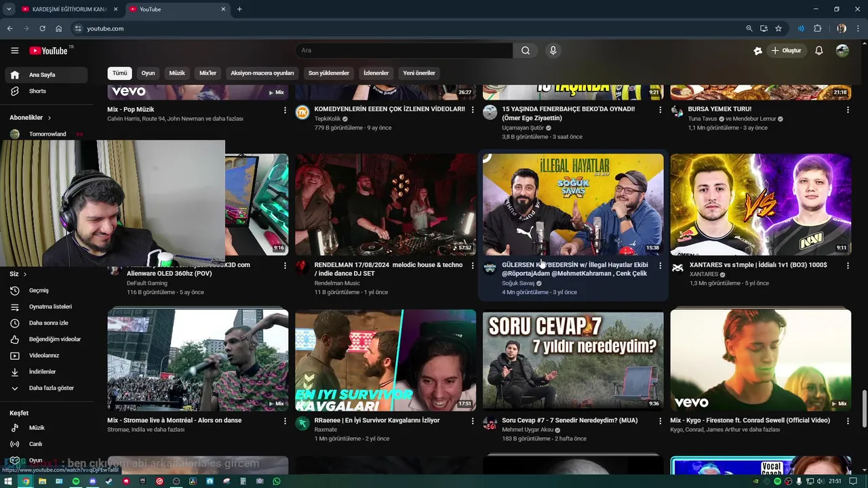Open the YouTube account avatar menu
868x488 pixels.
coord(842,50)
